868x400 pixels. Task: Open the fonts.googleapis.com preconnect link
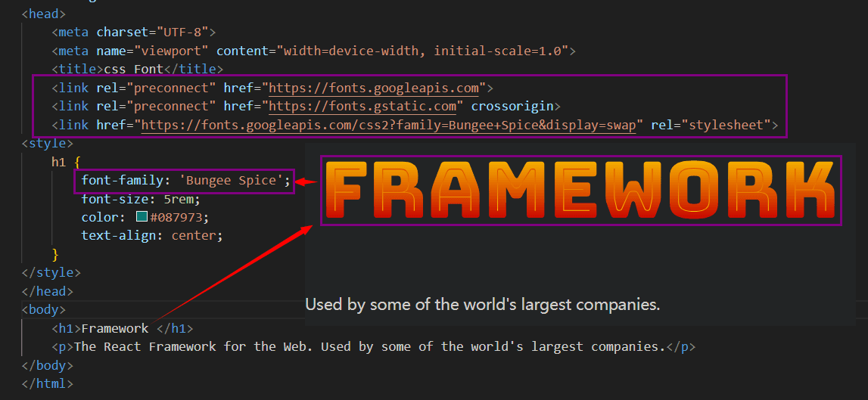(x=374, y=88)
